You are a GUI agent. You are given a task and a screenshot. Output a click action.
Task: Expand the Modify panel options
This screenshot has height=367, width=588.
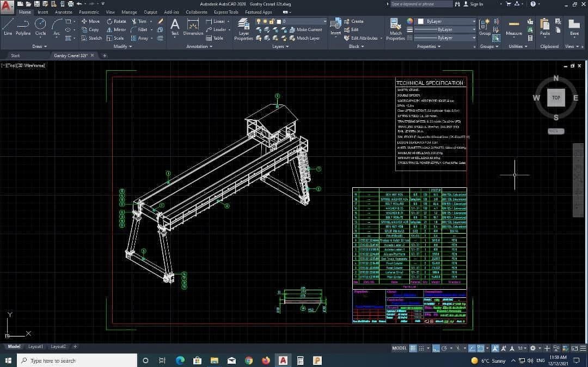click(122, 46)
